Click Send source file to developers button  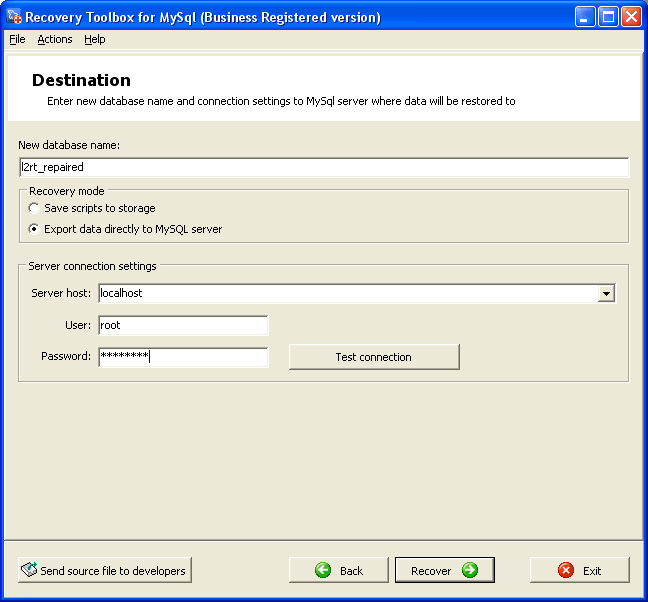click(x=104, y=570)
